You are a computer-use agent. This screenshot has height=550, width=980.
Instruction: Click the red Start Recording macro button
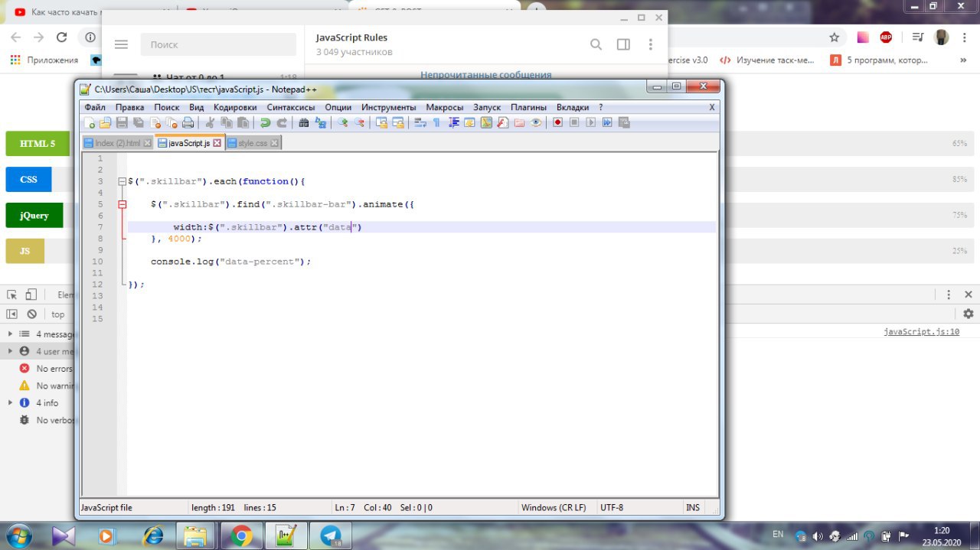tap(557, 122)
